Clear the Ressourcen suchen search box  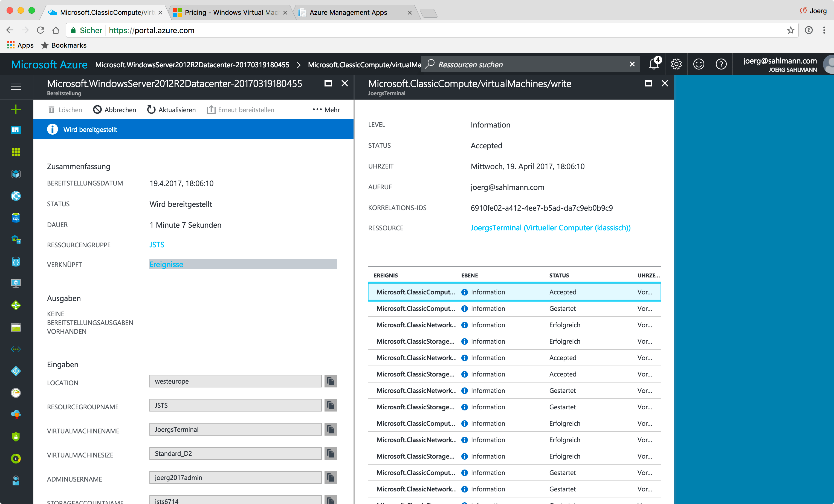[632, 64]
